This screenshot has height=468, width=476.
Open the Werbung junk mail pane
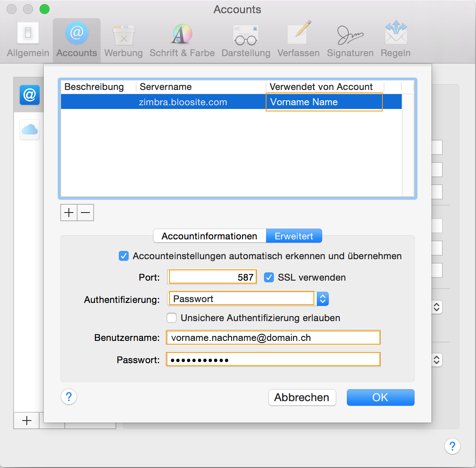click(123, 40)
